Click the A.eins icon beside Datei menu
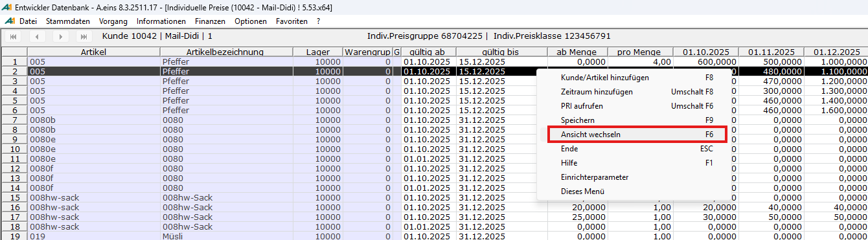868x240 pixels. click(x=9, y=21)
